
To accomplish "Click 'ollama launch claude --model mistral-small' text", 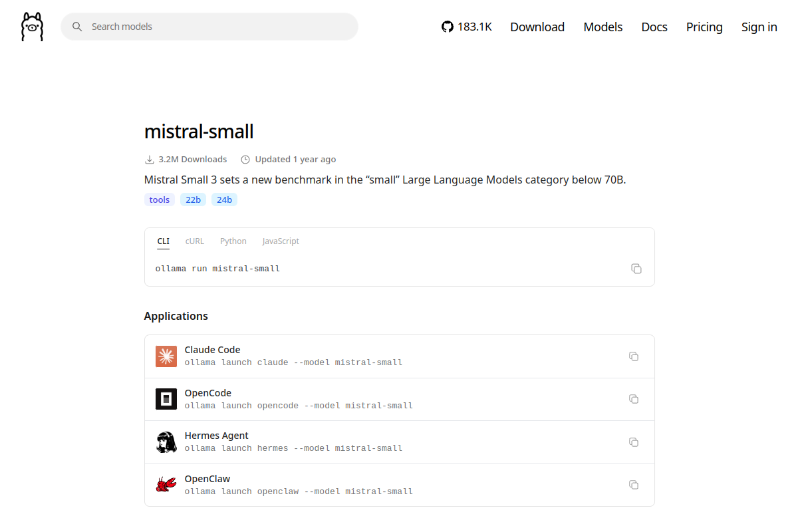I will (x=293, y=362).
